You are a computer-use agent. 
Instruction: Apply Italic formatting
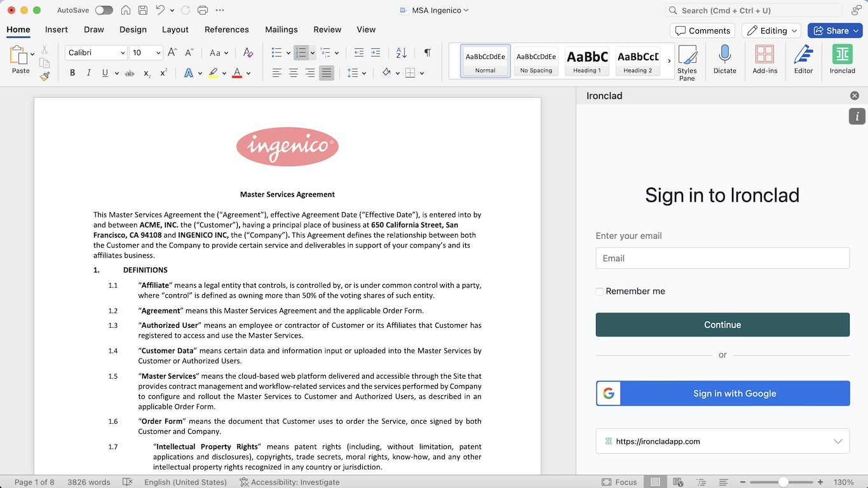[x=89, y=73]
